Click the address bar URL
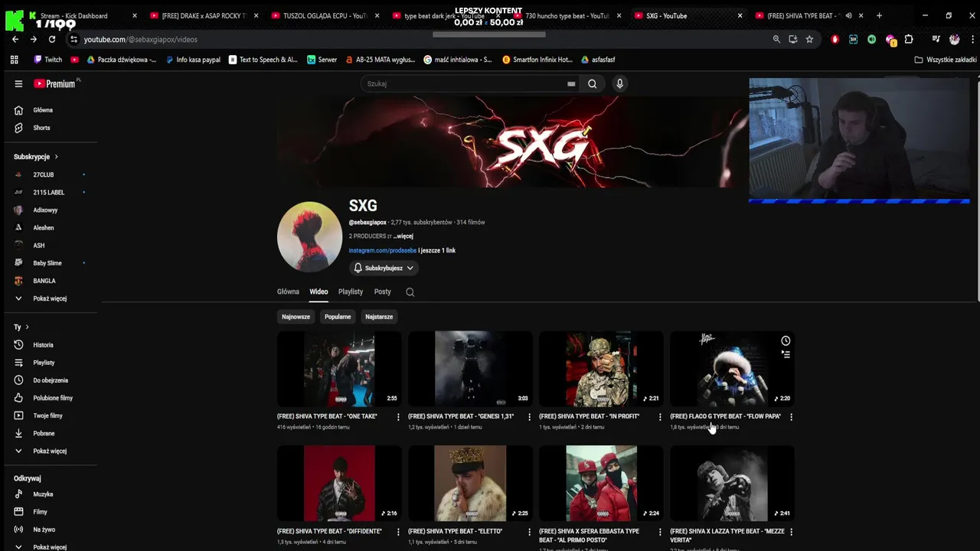 click(x=140, y=39)
